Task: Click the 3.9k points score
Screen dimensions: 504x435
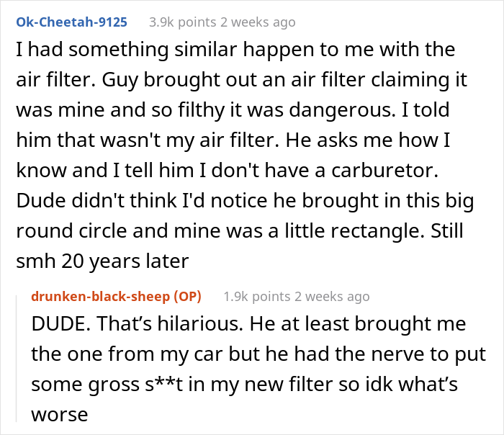Action: (x=183, y=22)
